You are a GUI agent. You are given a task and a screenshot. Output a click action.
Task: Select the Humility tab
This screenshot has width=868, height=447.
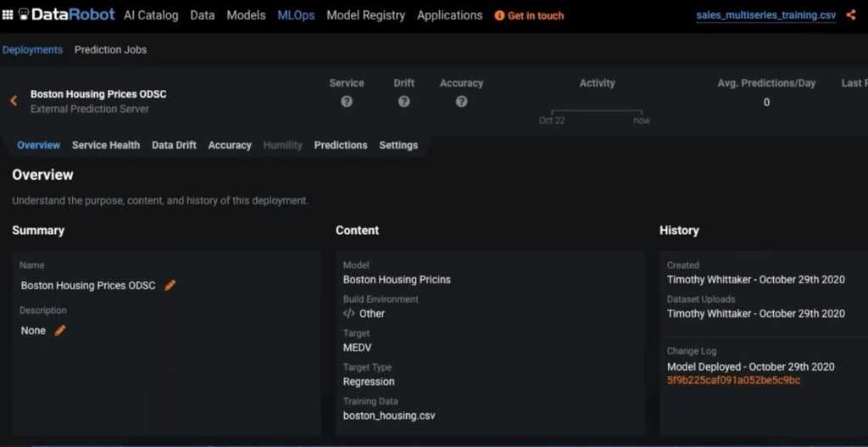click(x=283, y=145)
